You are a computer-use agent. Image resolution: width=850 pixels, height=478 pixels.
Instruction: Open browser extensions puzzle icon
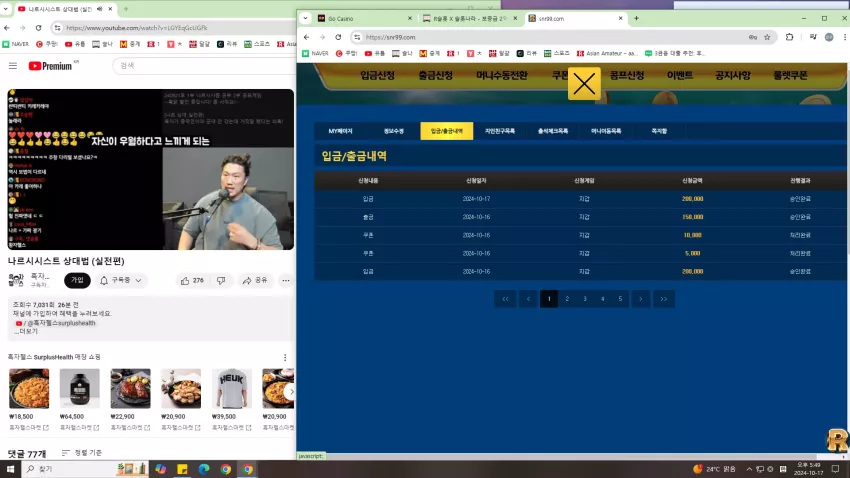click(789, 37)
